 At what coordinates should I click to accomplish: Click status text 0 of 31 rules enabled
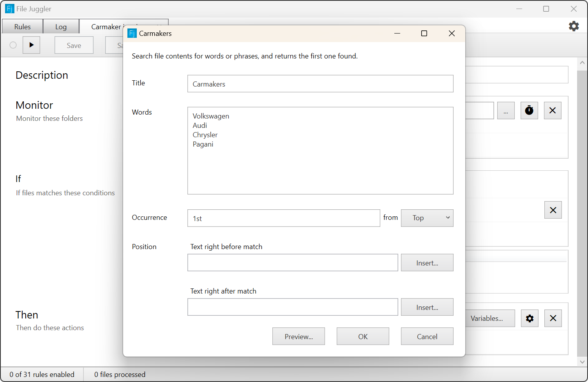(x=42, y=375)
